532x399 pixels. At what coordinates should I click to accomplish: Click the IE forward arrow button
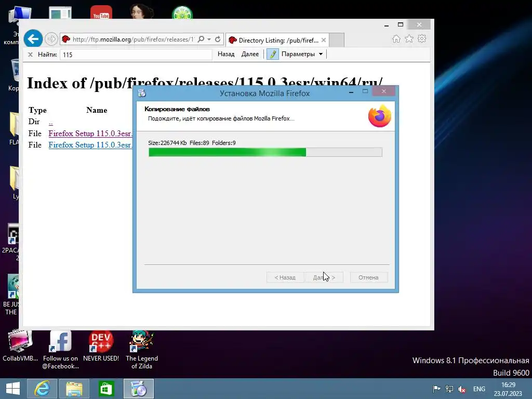(51, 39)
